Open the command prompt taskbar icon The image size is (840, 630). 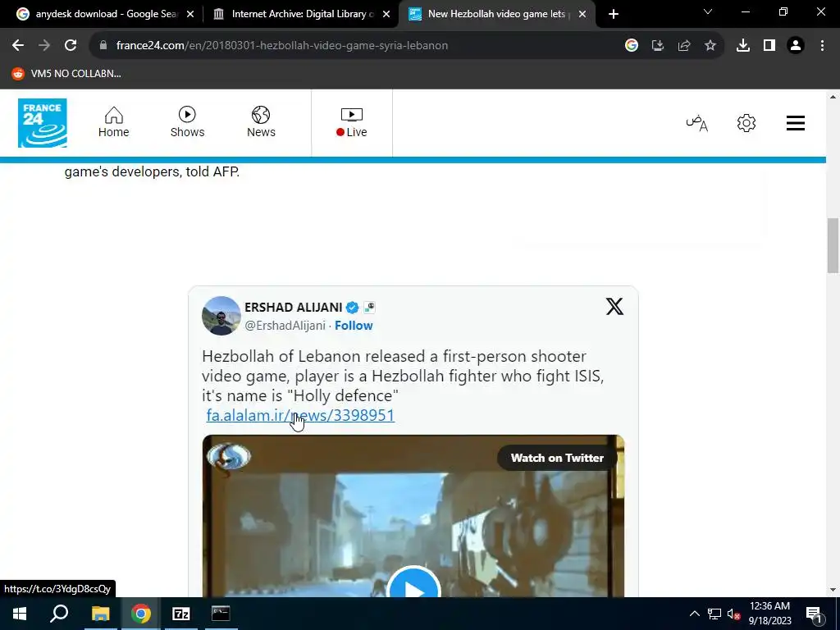pyautogui.click(x=221, y=614)
